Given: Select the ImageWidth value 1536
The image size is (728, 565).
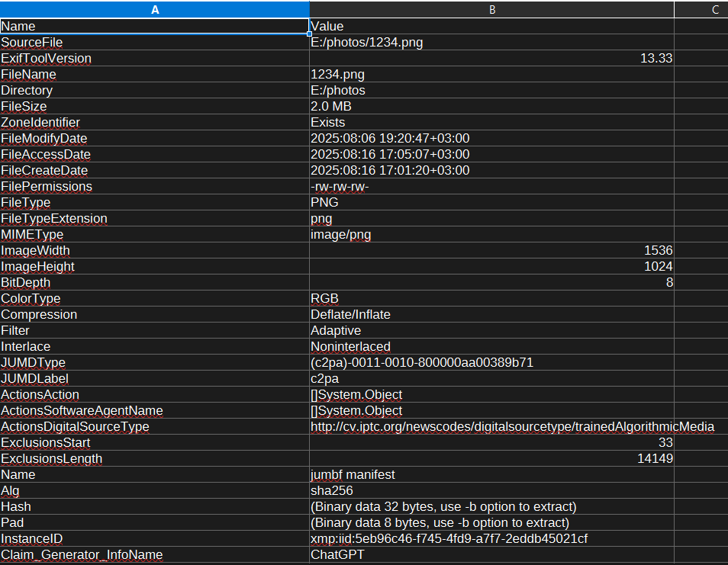Looking at the screenshot, I should point(658,251).
